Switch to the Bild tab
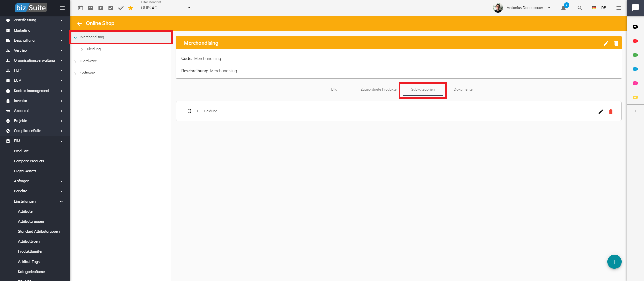The height and width of the screenshot is (281, 644). click(x=334, y=89)
